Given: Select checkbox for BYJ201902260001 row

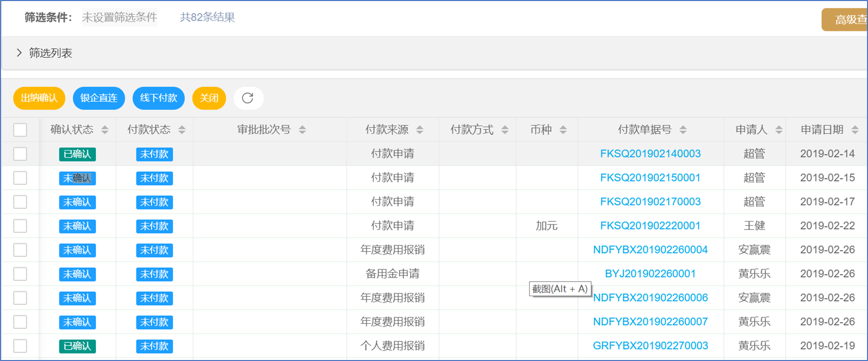Looking at the screenshot, I should point(20,274).
